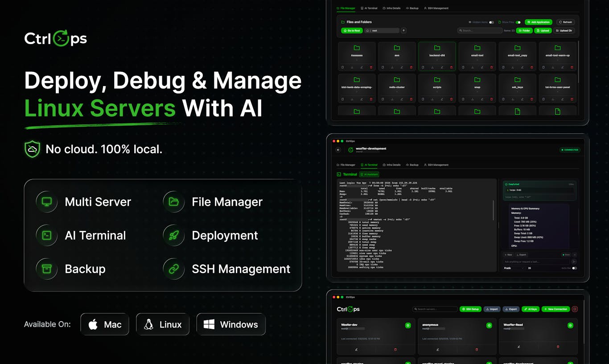Open Infra Details tab in the top window

391,8
